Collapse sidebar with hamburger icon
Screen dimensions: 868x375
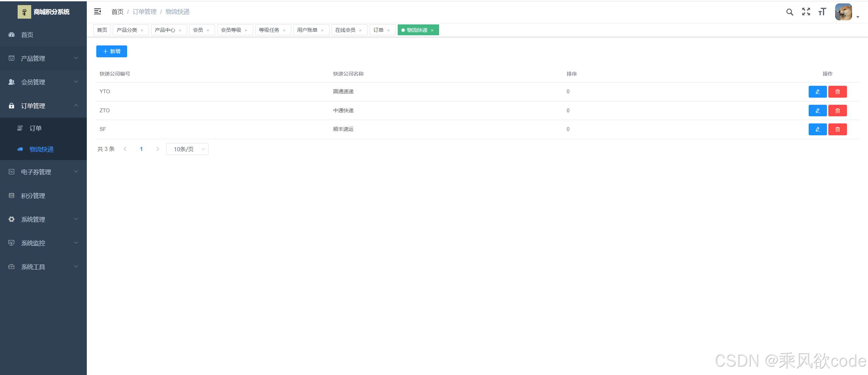point(98,12)
